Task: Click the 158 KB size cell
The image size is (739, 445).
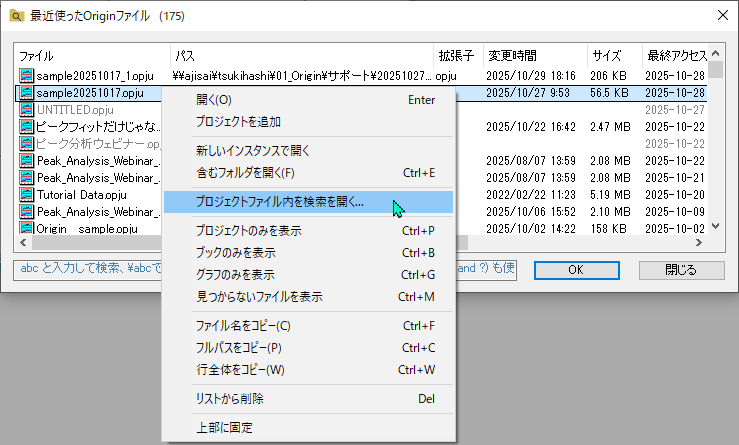Action: [608, 229]
